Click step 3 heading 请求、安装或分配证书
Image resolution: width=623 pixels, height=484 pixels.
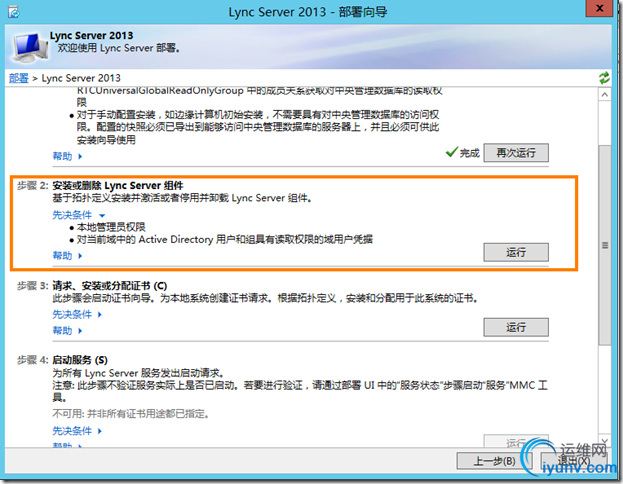(x=110, y=286)
